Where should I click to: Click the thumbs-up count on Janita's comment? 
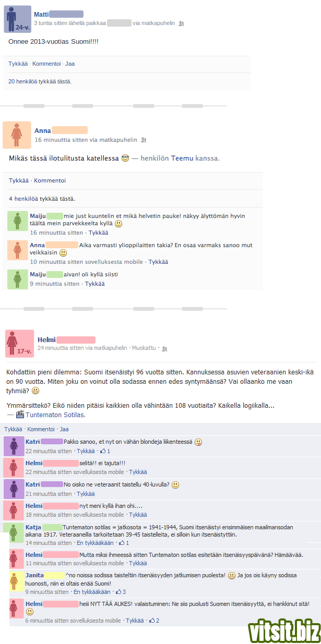click(x=121, y=592)
